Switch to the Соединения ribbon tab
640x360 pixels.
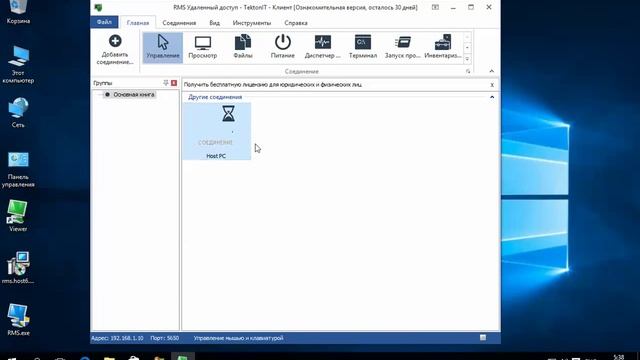pyautogui.click(x=179, y=23)
